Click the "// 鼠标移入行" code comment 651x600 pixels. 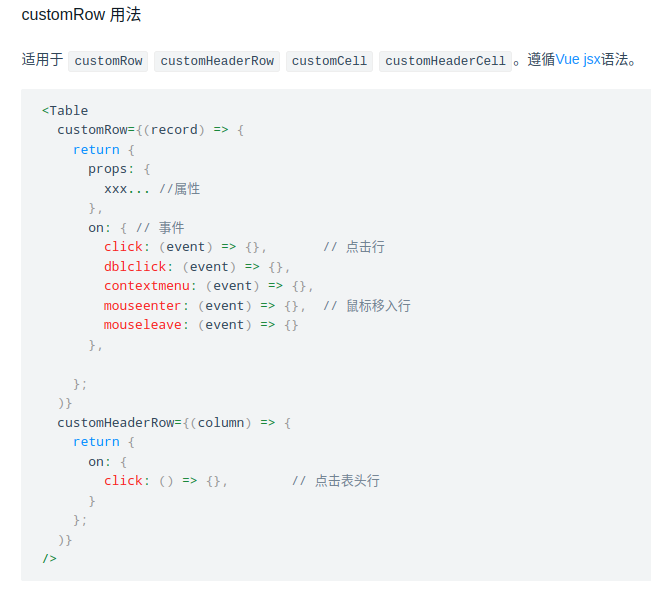(366, 305)
